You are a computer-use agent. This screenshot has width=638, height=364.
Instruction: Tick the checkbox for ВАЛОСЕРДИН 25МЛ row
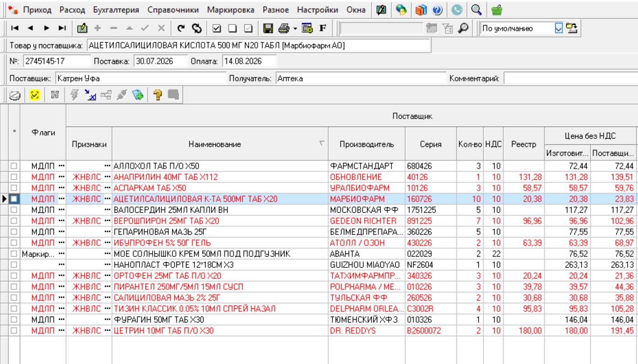point(14,210)
